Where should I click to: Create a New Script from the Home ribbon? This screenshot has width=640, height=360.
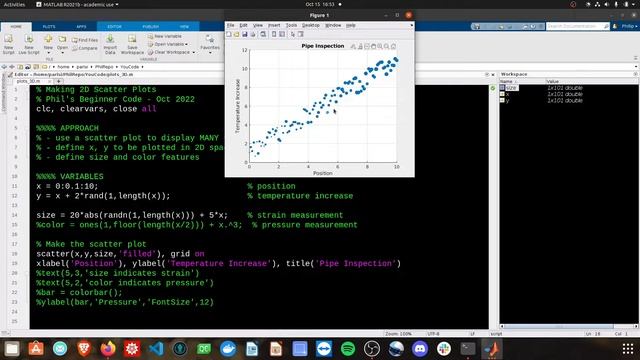(x=8, y=44)
